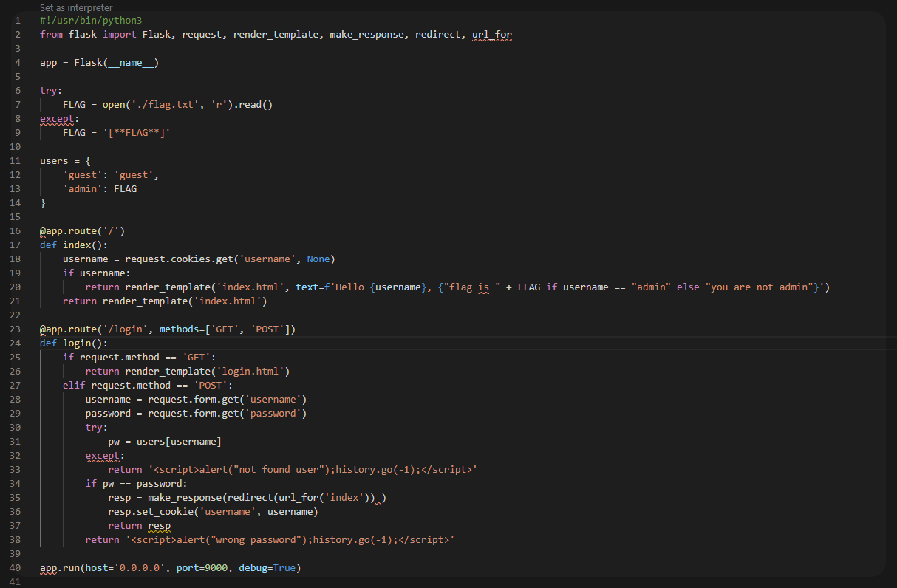This screenshot has height=588, width=897.
Task: Click 'return resp' on line 37
Action: 140,526
